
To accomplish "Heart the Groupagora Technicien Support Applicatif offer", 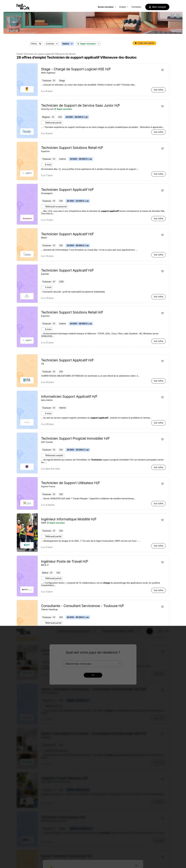I will pyautogui.click(x=162, y=191).
